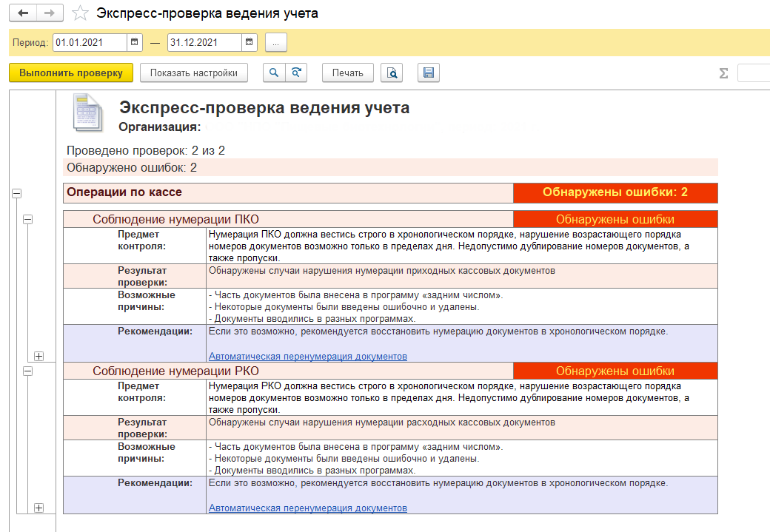Screen dimensions: 770x532
Task: Click the period start date field
Action: 90,42
